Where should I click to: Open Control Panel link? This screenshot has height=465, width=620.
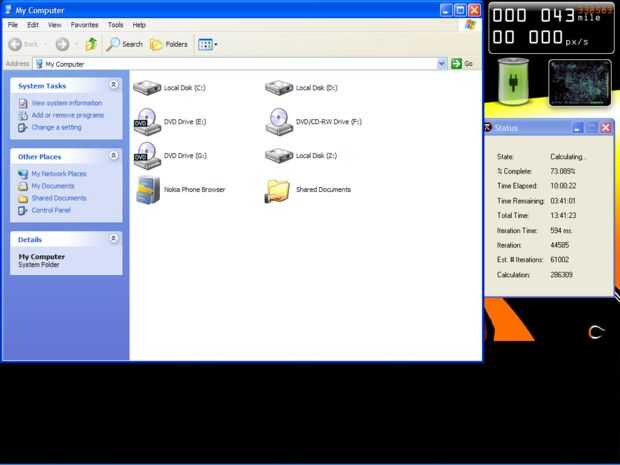click(51, 210)
